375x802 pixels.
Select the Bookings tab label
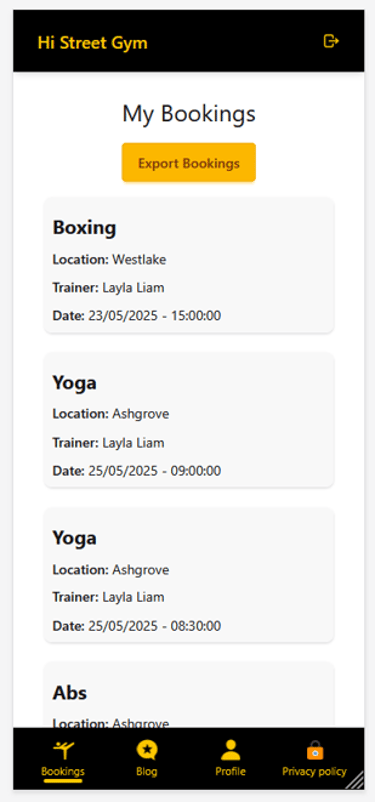pos(63,771)
